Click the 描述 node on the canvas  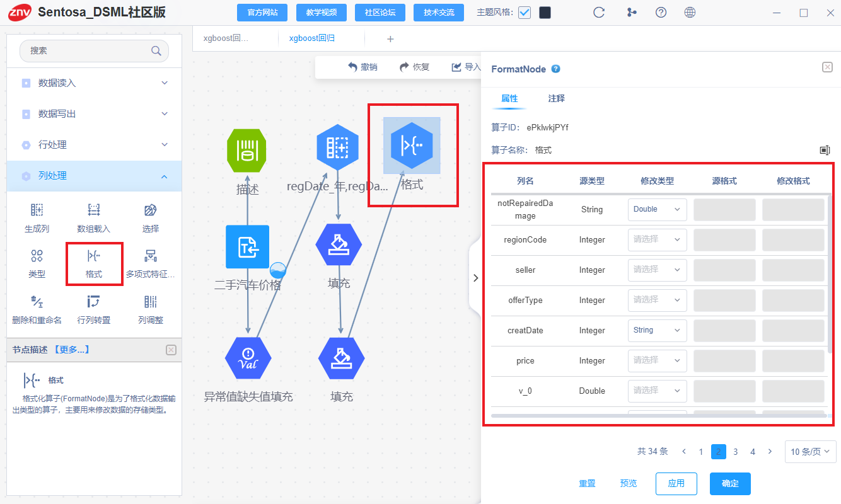coord(247,151)
